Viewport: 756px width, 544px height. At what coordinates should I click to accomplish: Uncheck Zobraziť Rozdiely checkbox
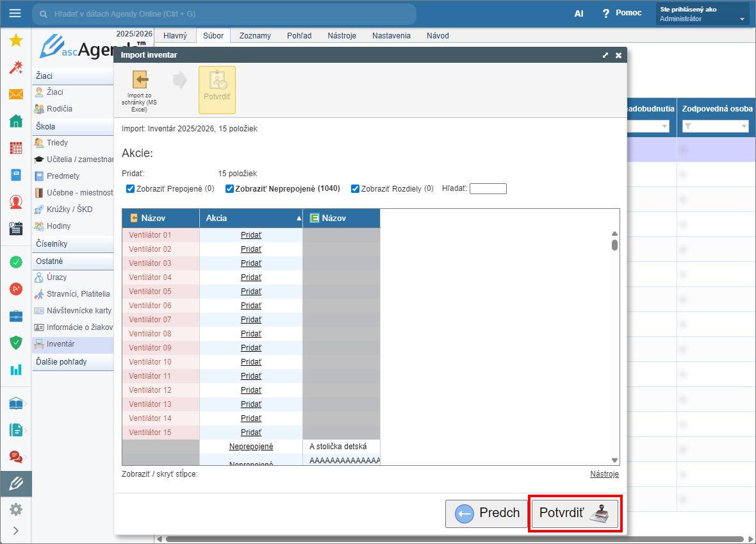coord(355,189)
